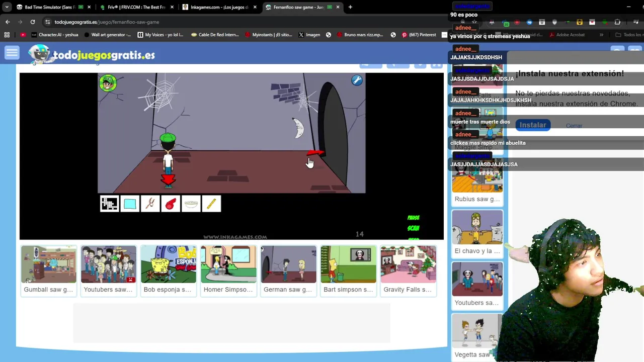644x362 pixels.
Task: Switch to Bad Time Simulator tab
Action: pos(53,7)
